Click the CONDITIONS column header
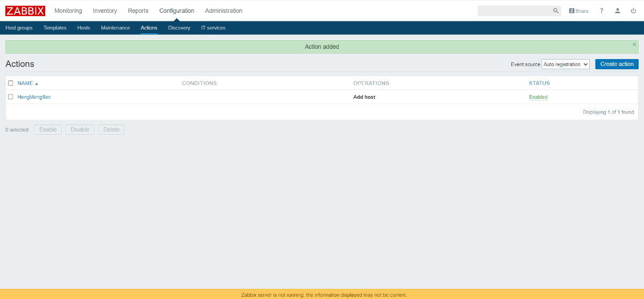Image resolution: width=644 pixels, height=299 pixels. 200,83
